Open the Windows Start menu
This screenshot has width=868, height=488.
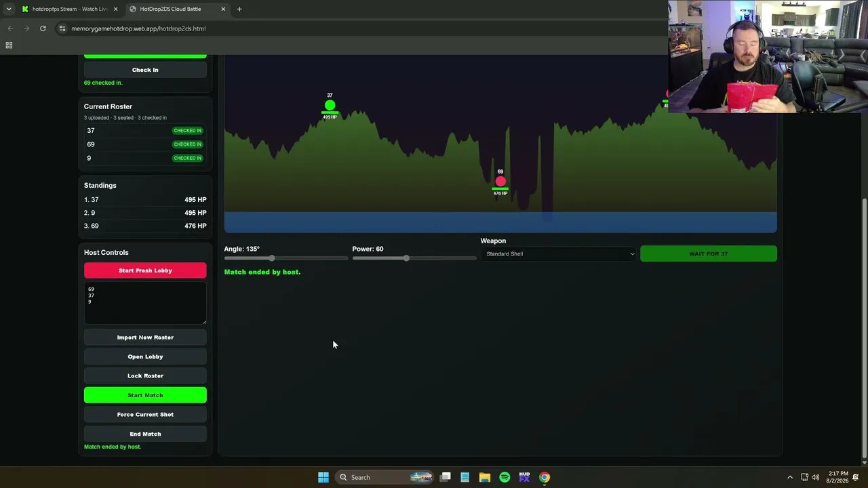(323, 477)
